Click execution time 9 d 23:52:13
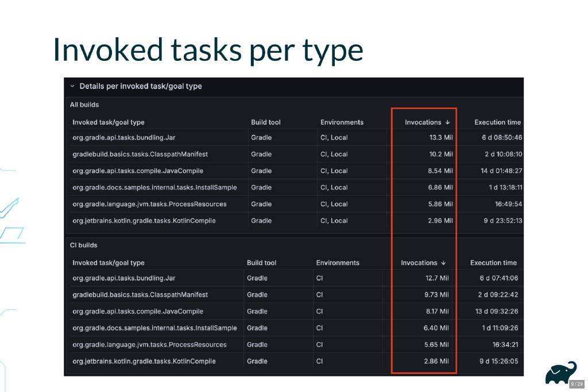Image resolution: width=588 pixels, height=392 pixels. [503, 221]
